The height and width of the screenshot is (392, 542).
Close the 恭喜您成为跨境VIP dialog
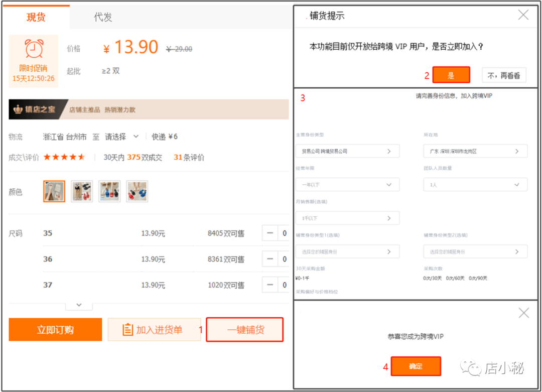(x=523, y=313)
